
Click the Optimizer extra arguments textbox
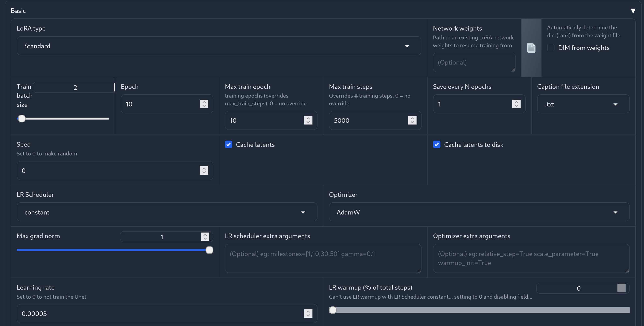click(x=531, y=258)
